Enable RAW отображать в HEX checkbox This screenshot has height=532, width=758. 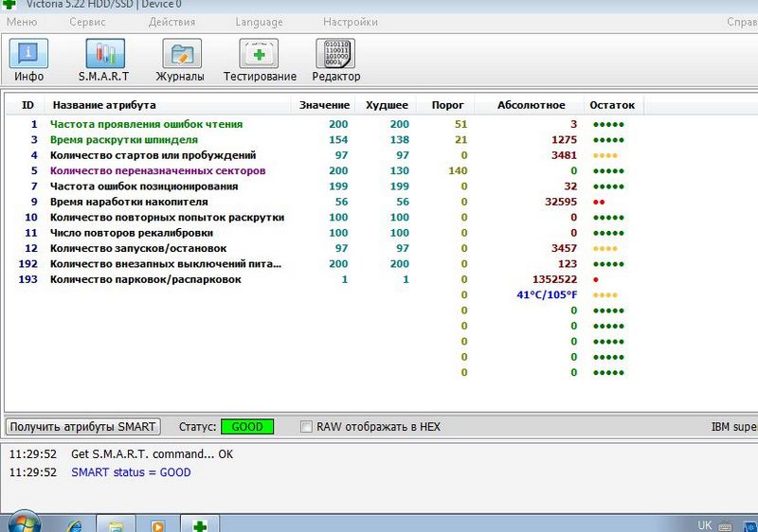(306, 427)
